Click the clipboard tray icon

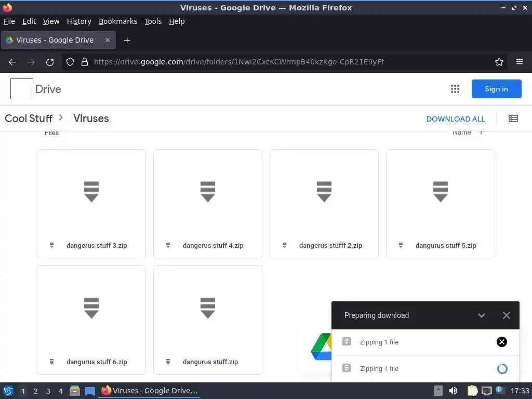click(x=472, y=391)
